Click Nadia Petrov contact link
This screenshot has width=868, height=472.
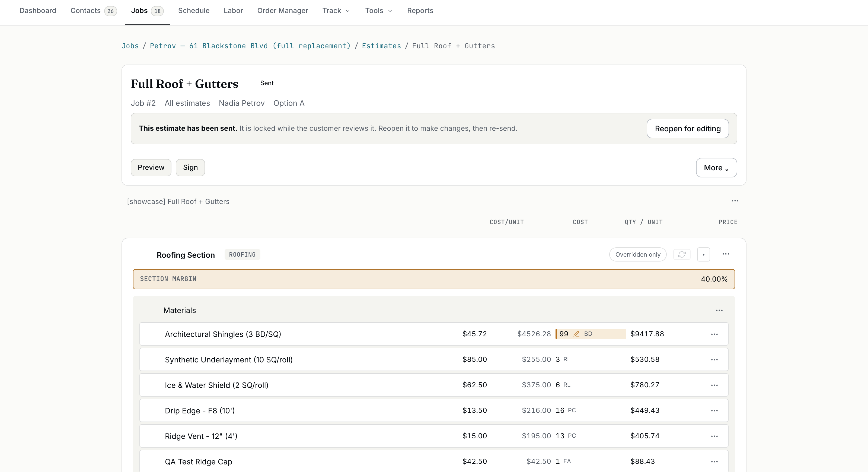242,103
